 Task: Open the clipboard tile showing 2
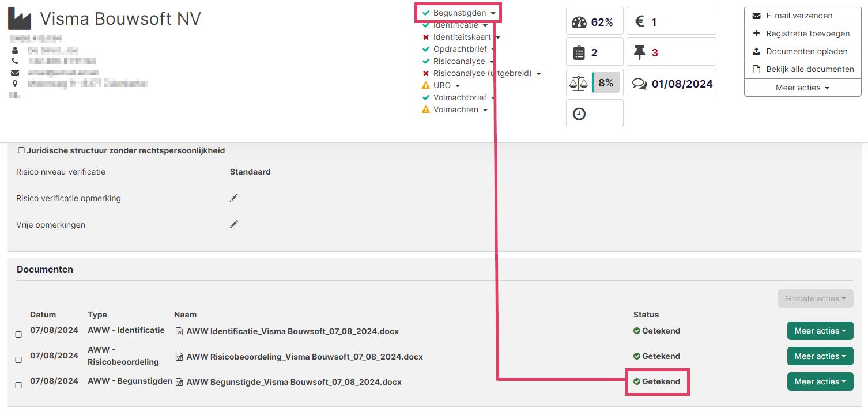(x=595, y=52)
